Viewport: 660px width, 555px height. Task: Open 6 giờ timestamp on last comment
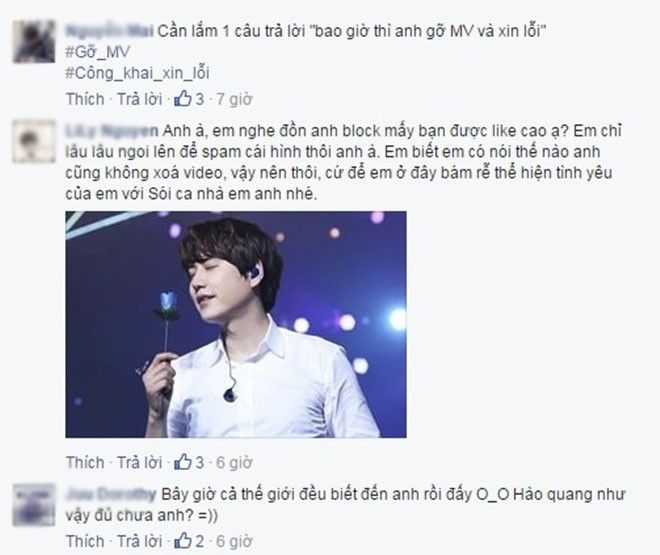(234, 541)
